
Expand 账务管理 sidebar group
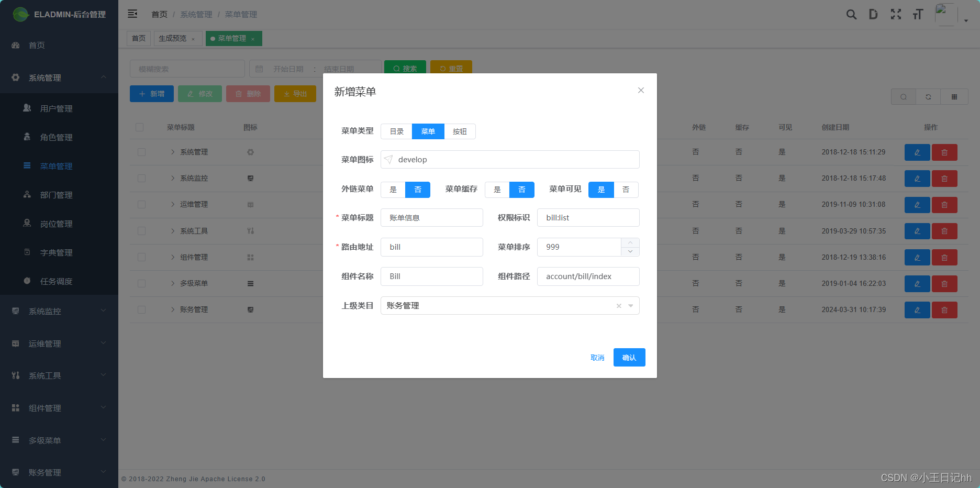coord(59,472)
